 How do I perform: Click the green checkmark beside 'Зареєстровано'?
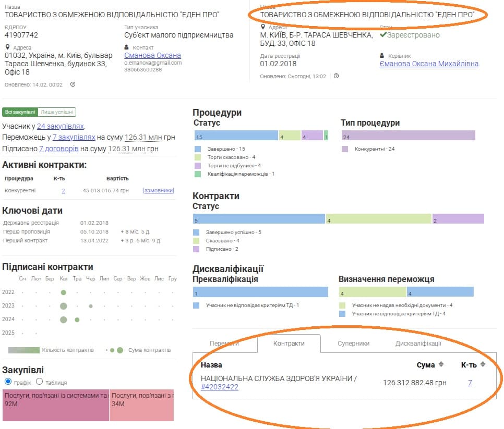[383, 35]
